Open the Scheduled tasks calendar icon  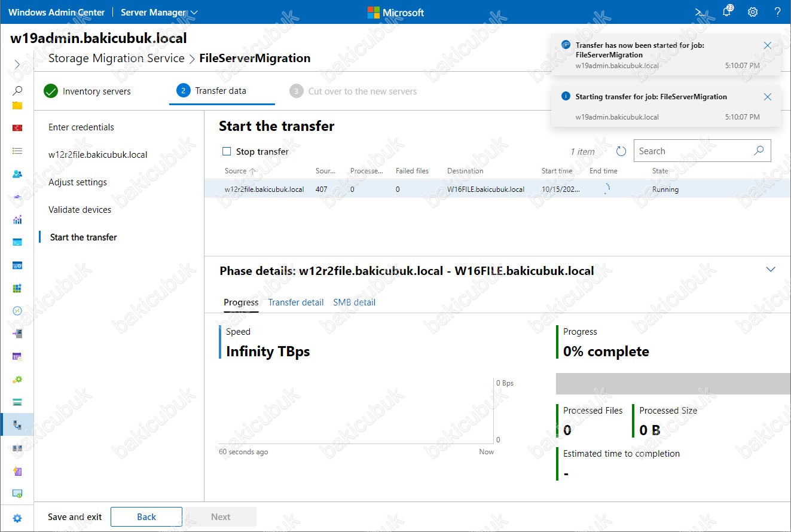[x=17, y=357]
